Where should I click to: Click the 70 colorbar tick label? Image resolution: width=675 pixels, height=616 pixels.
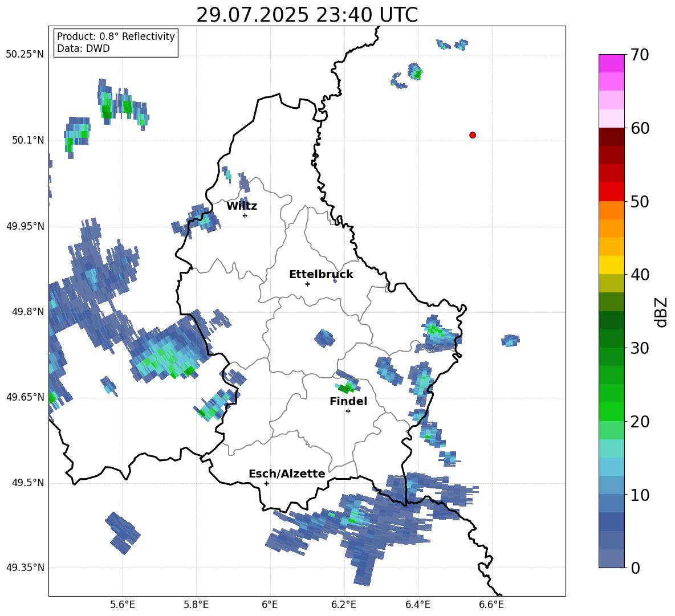pos(640,55)
